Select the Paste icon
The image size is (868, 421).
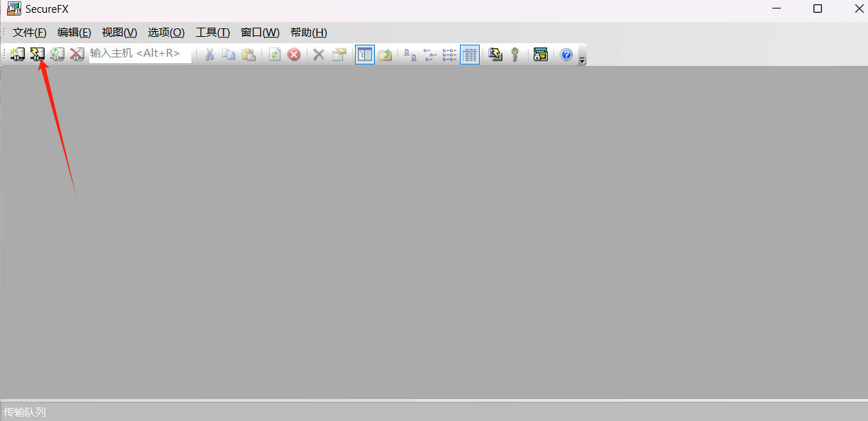(x=249, y=55)
